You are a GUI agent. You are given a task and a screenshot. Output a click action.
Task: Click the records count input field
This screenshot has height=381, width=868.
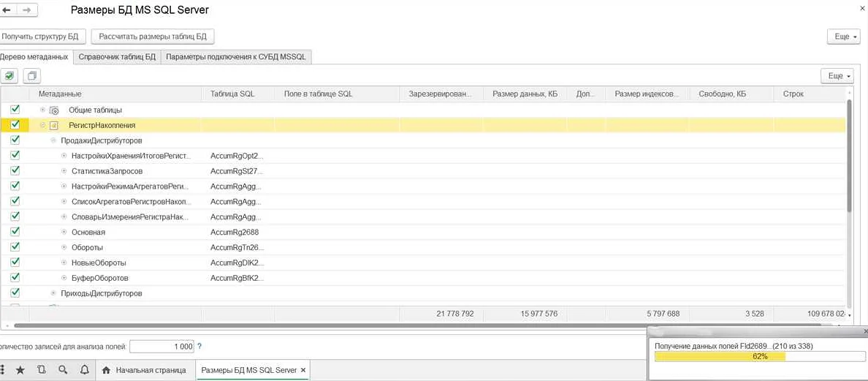pyautogui.click(x=162, y=347)
